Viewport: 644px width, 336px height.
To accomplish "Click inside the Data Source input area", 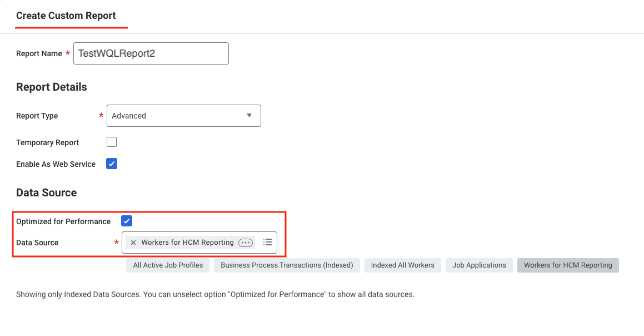I will tap(189, 242).
